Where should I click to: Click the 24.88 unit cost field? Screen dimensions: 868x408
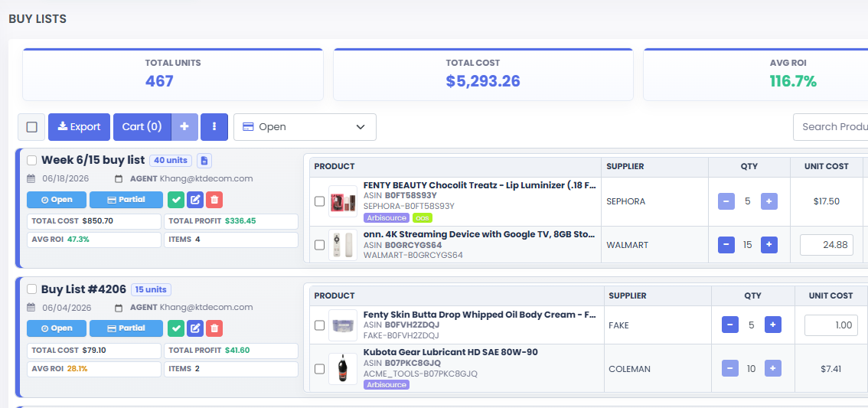[827, 245]
